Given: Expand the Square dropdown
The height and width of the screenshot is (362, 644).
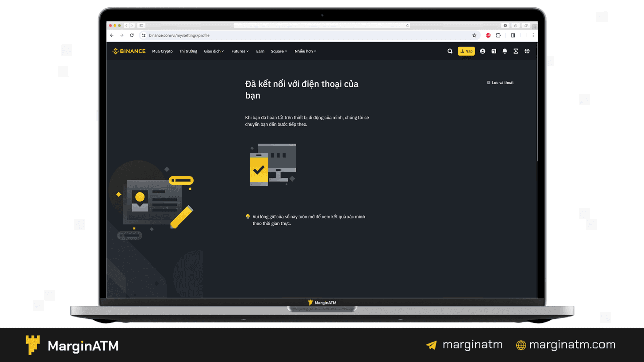Looking at the screenshot, I should (x=279, y=51).
